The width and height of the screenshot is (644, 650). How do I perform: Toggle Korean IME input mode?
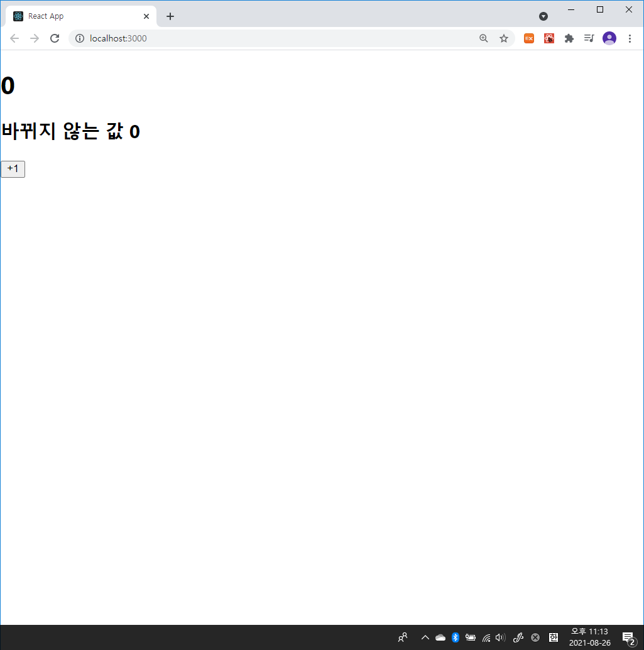(554, 637)
